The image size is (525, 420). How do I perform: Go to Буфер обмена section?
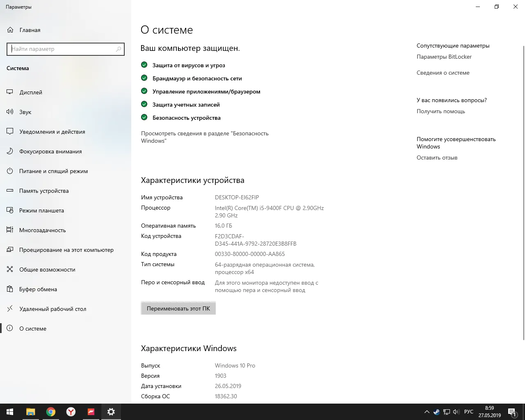pyautogui.click(x=38, y=289)
